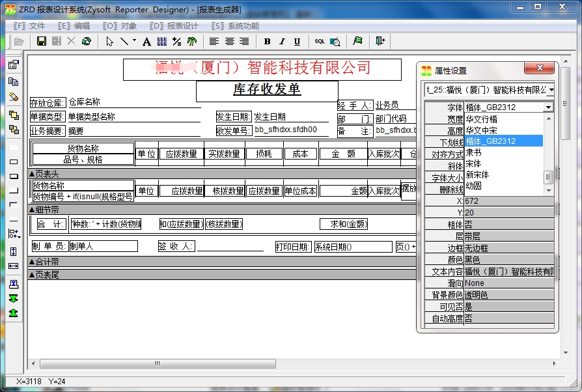Select the arrow pointer tool
Screen dimensions: 582x392
tap(109, 41)
